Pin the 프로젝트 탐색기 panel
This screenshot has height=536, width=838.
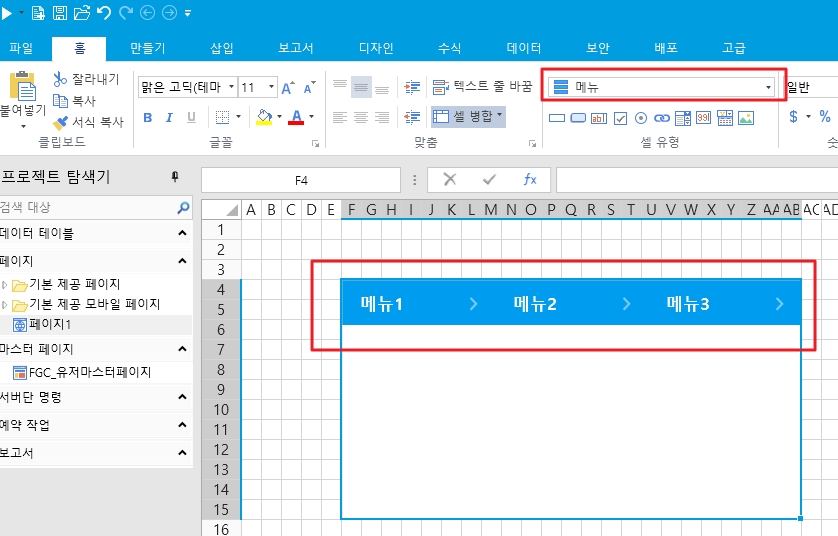(x=175, y=177)
